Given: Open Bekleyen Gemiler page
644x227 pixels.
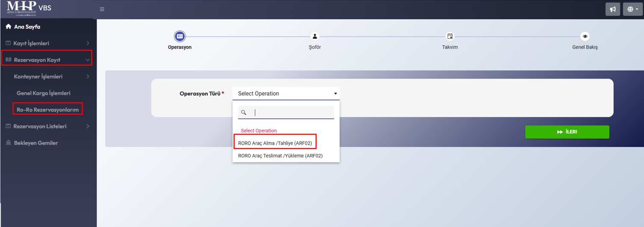Looking at the screenshot, I should tap(35, 143).
